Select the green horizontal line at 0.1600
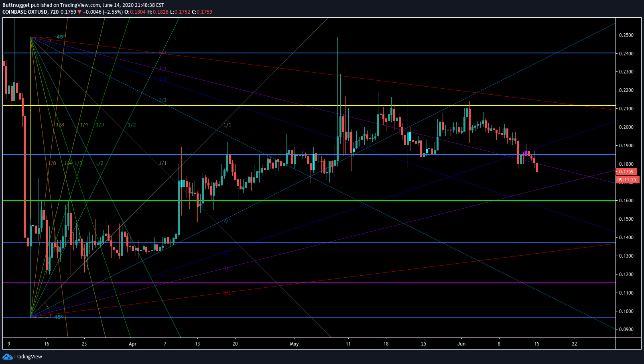 pyautogui.click(x=309, y=200)
